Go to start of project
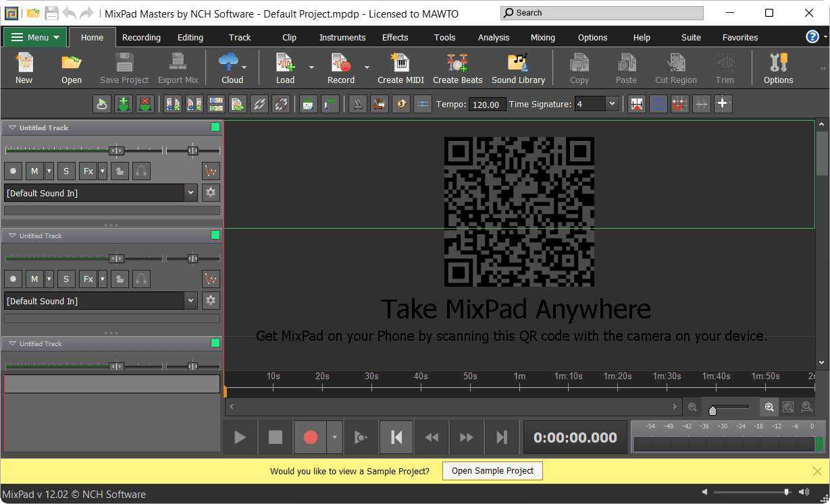The width and height of the screenshot is (830, 504). click(396, 437)
